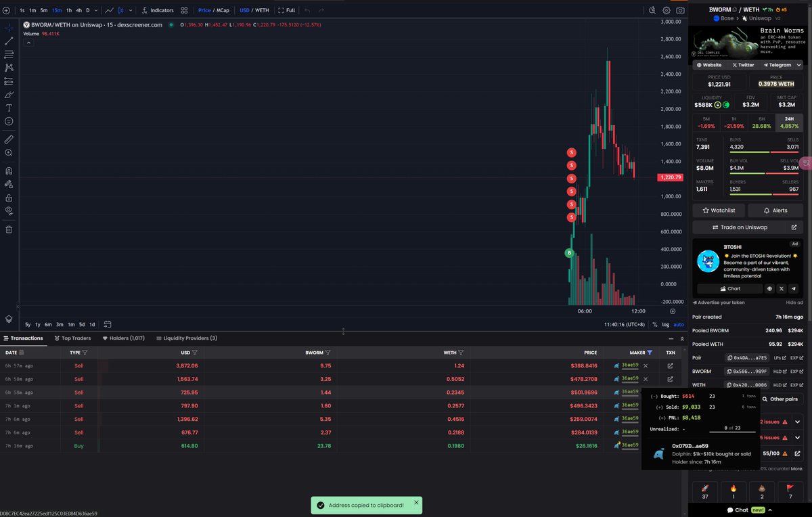This screenshot has height=517, width=812.
Task: Switch chart to Full screen mode
Action: point(287,10)
